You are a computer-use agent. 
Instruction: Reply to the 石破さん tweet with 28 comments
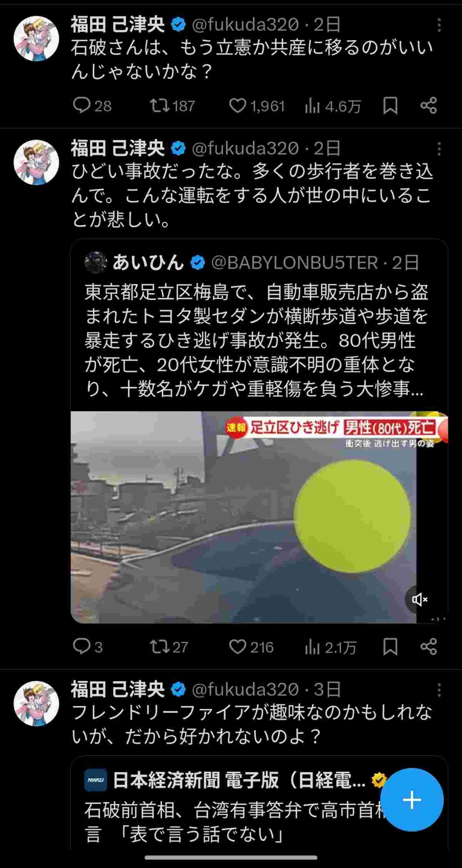coord(92,106)
